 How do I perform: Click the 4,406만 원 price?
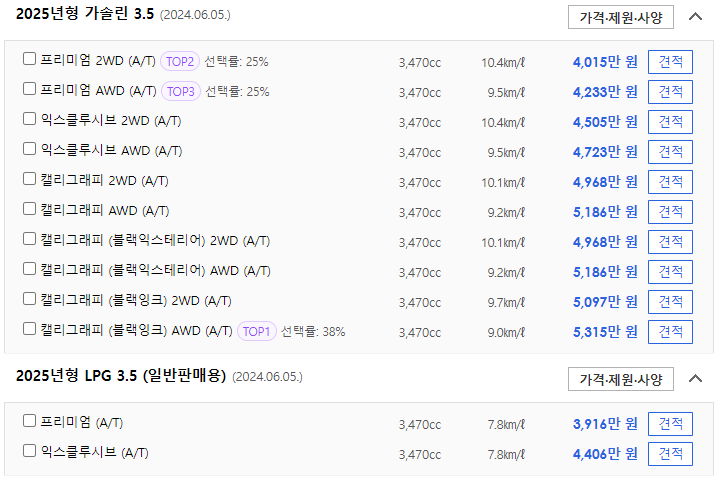tap(605, 454)
